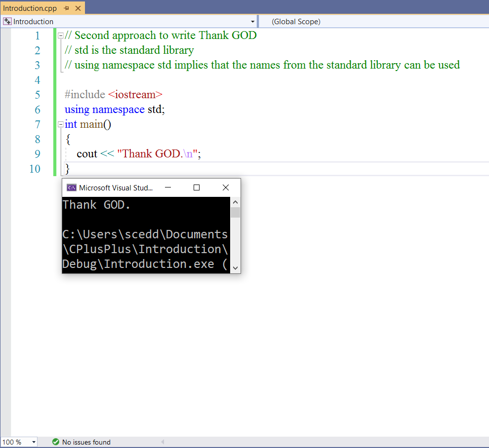The image size is (489, 448).
Task: Open the Introduction project dropdown
Action: click(252, 22)
